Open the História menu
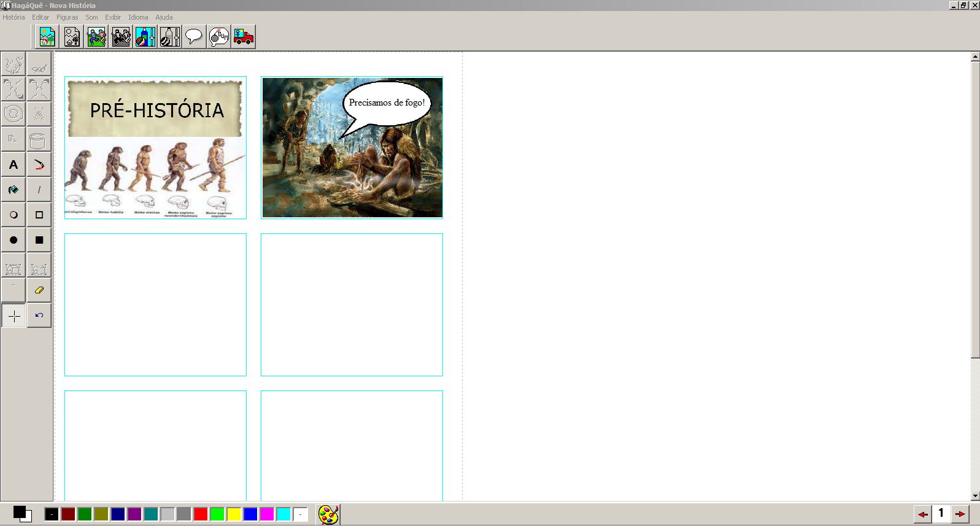 tap(14, 17)
